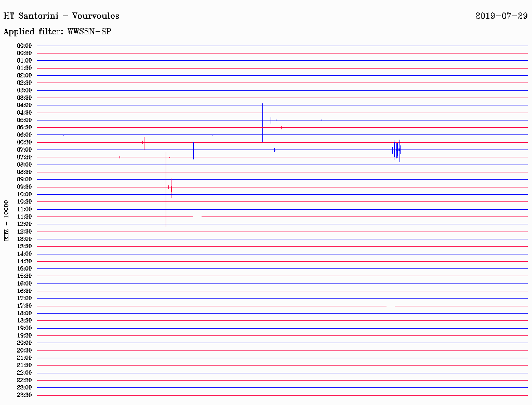Select the 12:00 time label
This screenshot has width=532, height=405.
24,224
